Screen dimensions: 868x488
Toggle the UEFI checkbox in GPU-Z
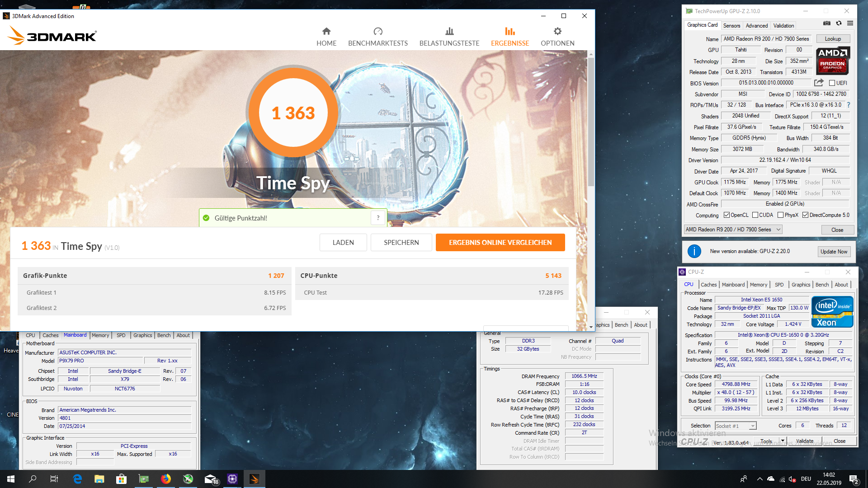832,83
